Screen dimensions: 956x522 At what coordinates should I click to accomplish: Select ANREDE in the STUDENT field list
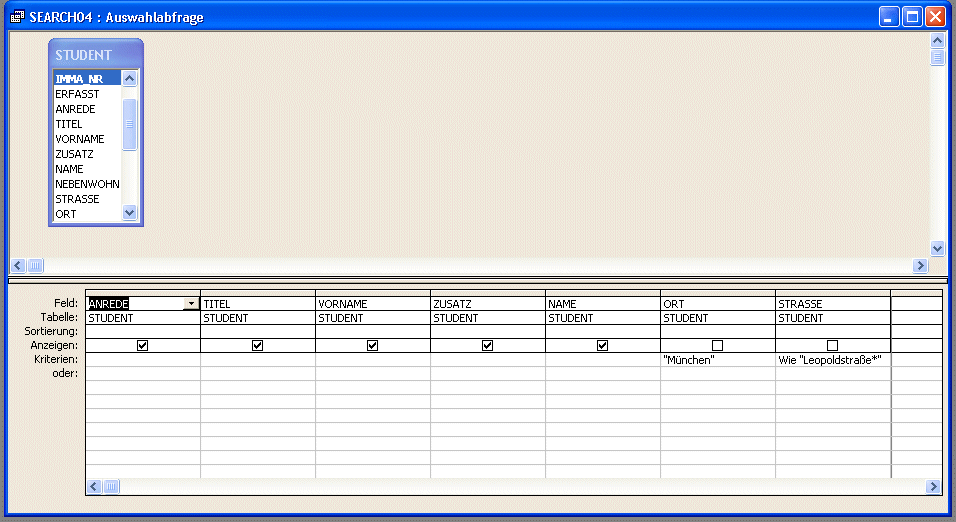coord(87,109)
